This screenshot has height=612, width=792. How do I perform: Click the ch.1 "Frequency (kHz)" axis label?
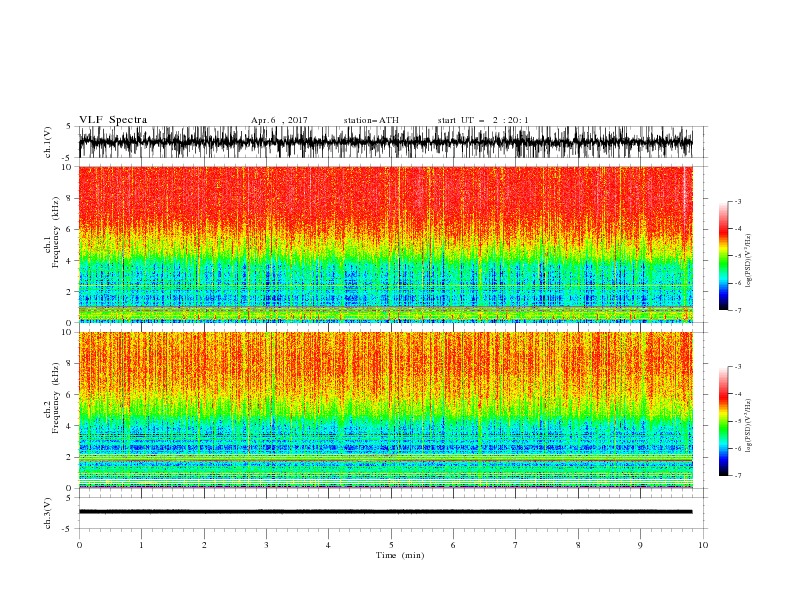[x=56, y=233]
